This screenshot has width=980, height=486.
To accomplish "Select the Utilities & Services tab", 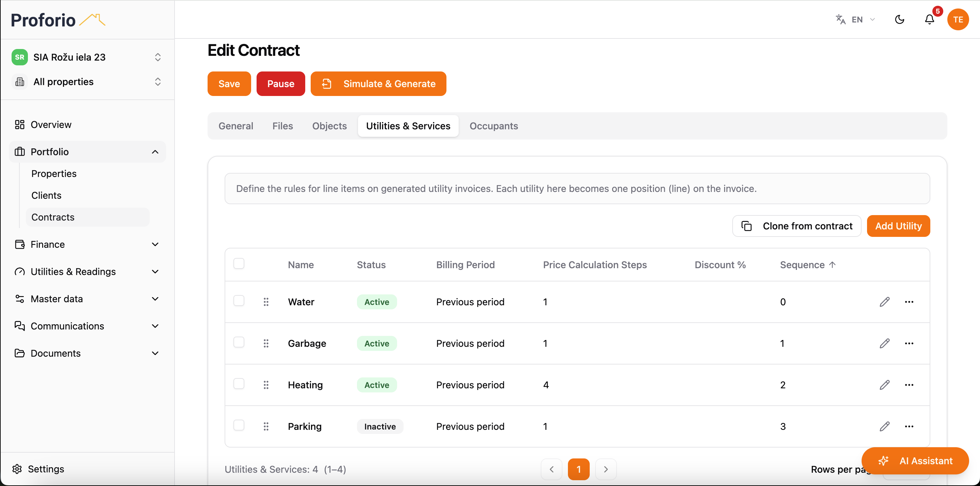I will (x=408, y=126).
